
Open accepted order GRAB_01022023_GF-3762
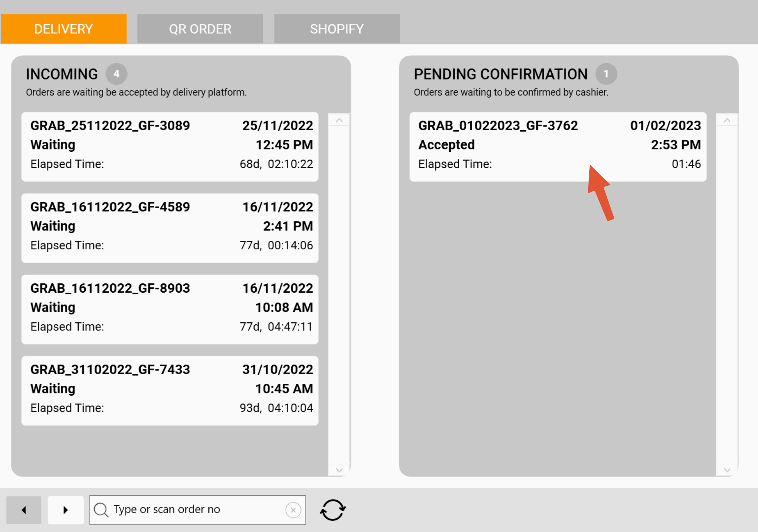tap(558, 147)
